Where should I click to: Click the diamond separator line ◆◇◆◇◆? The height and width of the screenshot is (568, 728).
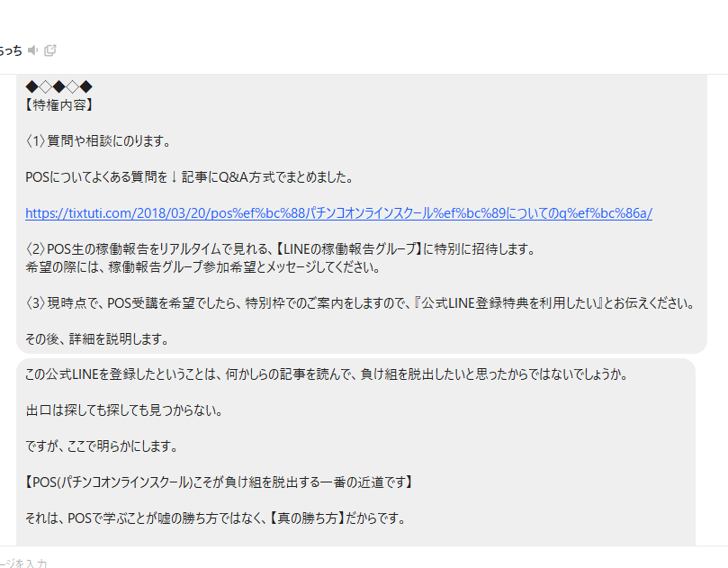tap(59, 86)
